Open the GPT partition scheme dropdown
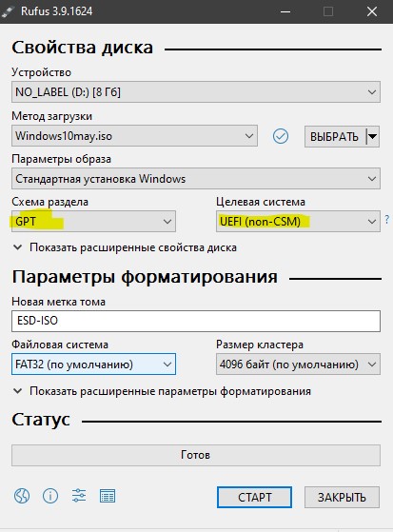 [x=93, y=221]
